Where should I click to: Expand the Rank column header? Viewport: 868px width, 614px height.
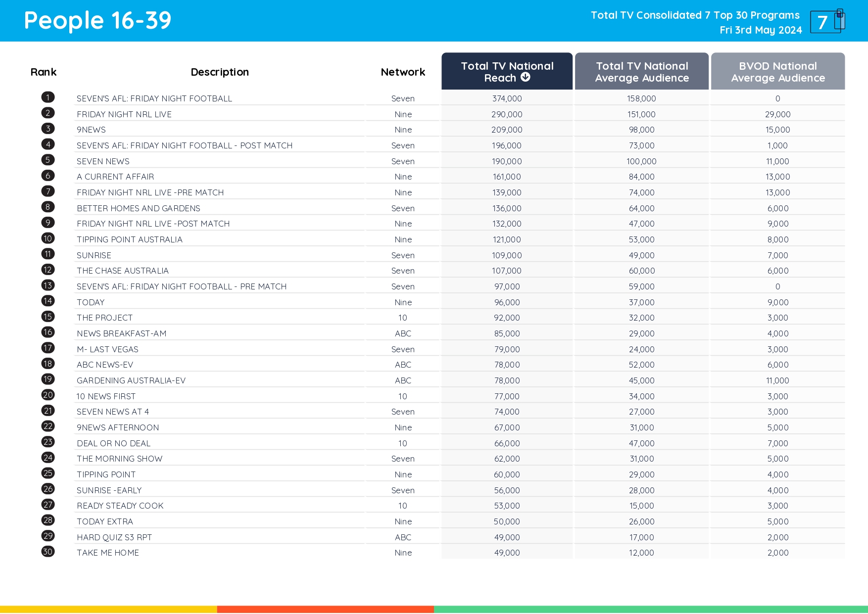pyautogui.click(x=44, y=72)
